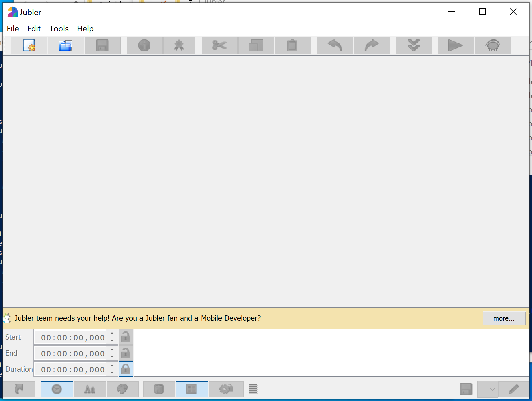Undo the last action
The image size is (532, 401).
click(x=335, y=46)
